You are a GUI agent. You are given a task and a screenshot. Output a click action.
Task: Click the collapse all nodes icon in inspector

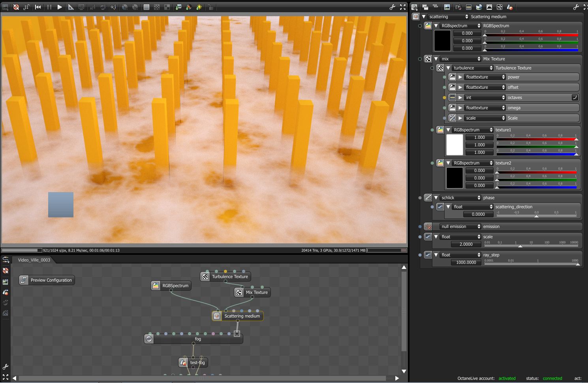435,7
